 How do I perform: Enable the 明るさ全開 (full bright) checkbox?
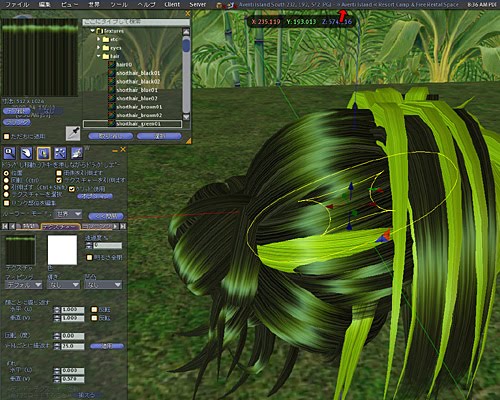pyautogui.click(x=89, y=257)
